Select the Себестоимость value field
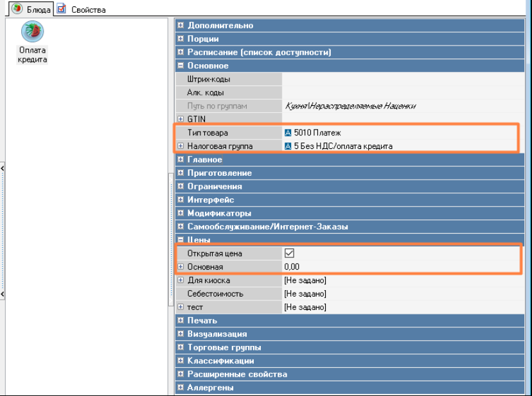Viewport: 532px width, 396px height. pyautogui.click(x=398, y=294)
